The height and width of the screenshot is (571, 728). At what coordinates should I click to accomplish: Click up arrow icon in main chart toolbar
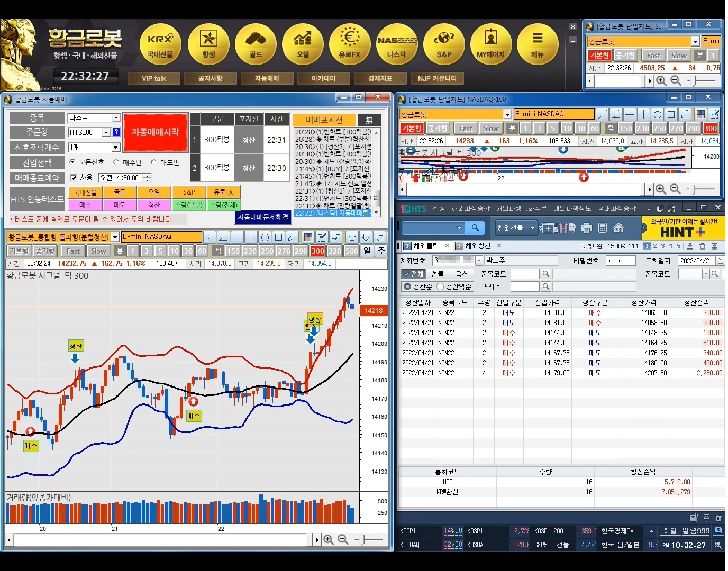click(352, 237)
